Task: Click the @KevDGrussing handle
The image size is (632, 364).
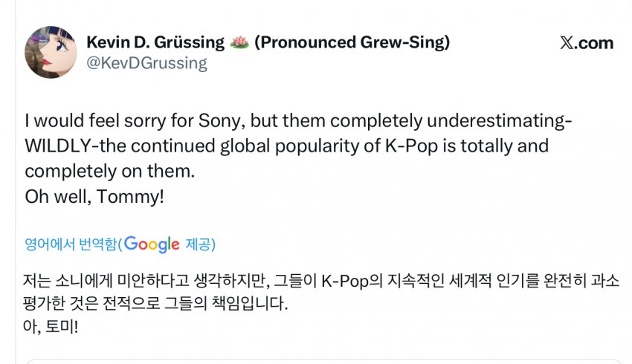Action: pos(146,64)
